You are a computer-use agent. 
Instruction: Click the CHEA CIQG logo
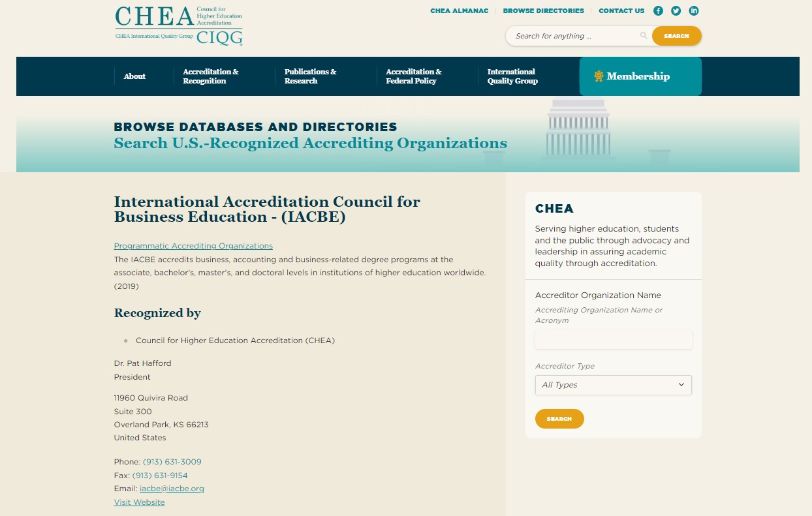point(179,25)
